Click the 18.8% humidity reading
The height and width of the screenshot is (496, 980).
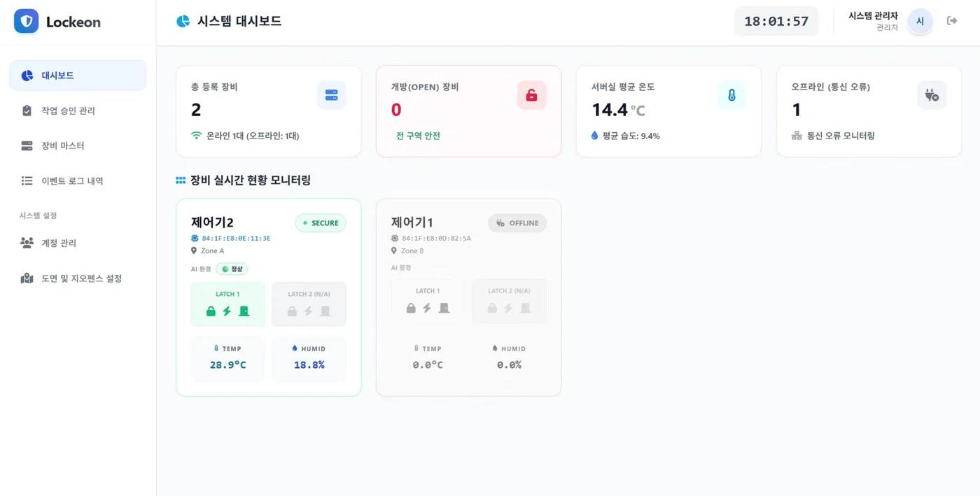tap(309, 364)
